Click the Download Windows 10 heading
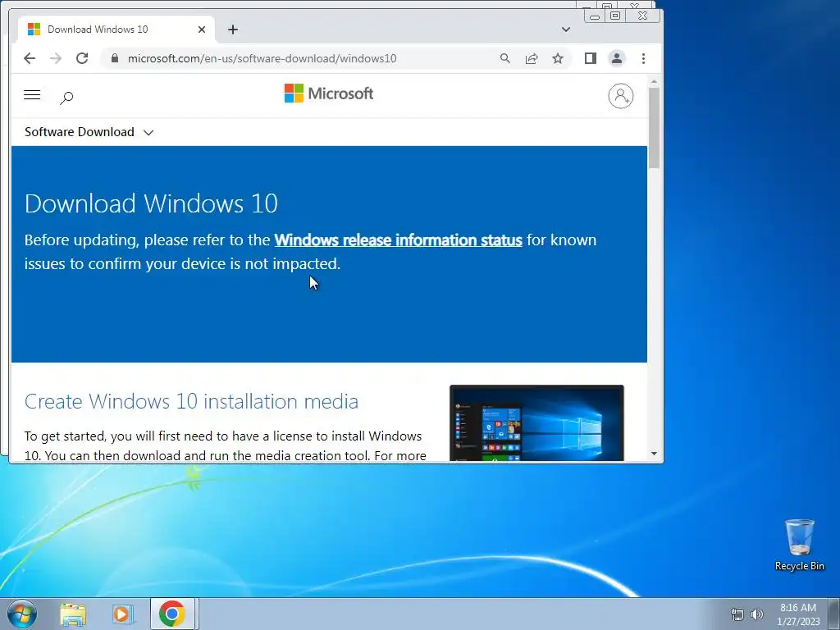Viewport: 840px width, 630px height. (151, 203)
